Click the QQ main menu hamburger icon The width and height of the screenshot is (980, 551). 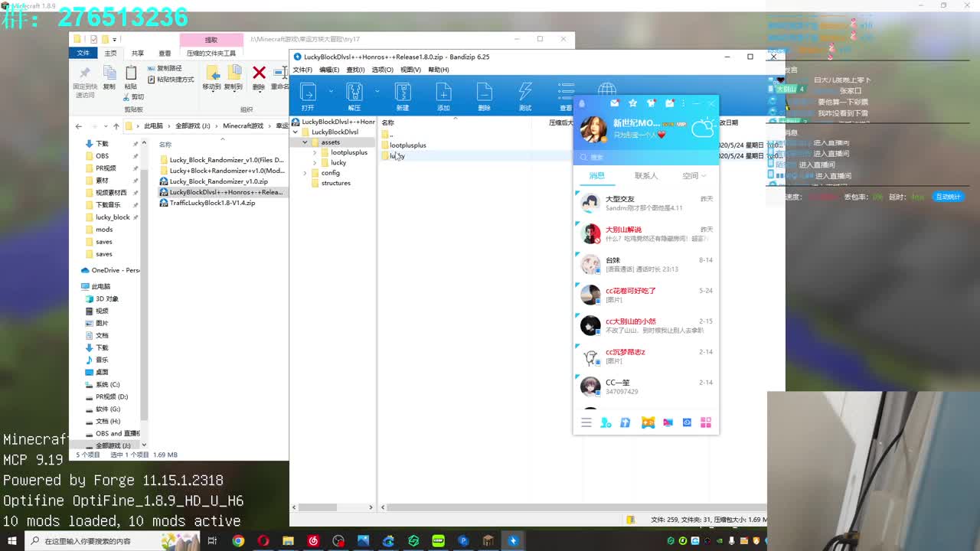(586, 422)
